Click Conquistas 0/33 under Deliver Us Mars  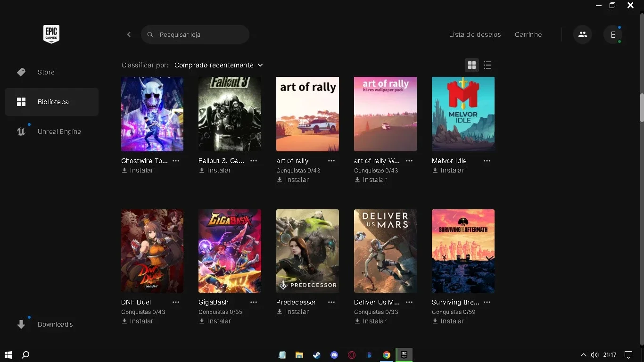(376, 312)
